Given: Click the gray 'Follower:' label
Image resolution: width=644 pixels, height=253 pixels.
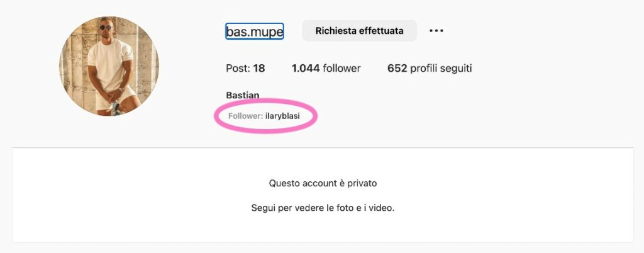Looking at the screenshot, I should [246, 116].
